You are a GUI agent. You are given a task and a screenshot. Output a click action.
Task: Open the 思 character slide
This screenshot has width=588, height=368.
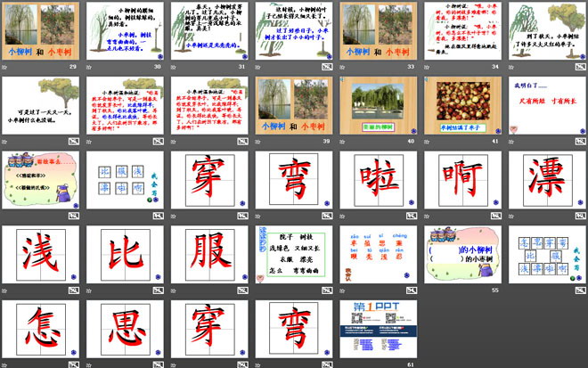click(x=125, y=329)
